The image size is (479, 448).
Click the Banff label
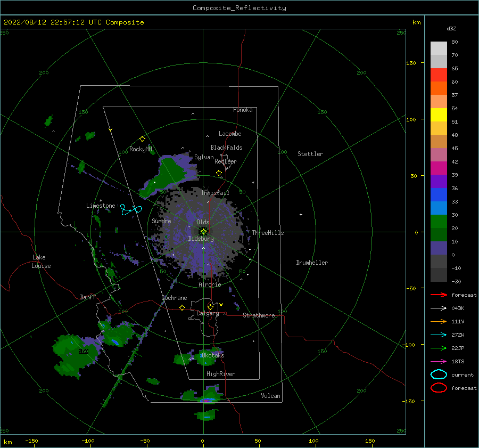click(x=88, y=297)
